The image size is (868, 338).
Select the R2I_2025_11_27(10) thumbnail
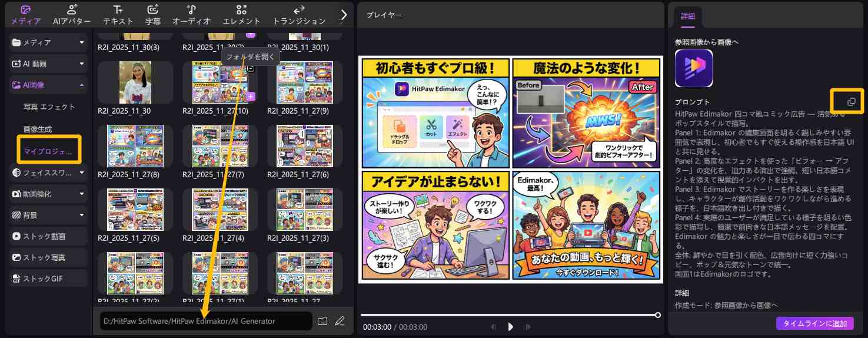coord(220,82)
